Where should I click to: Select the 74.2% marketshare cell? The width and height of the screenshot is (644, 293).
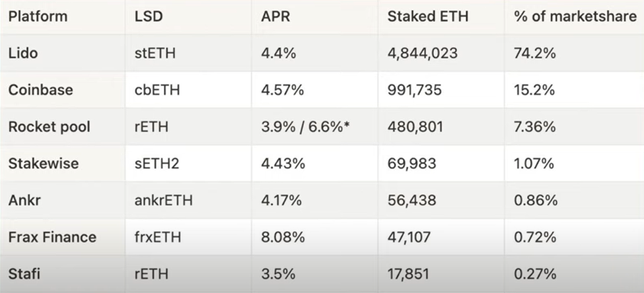click(x=534, y=53)
